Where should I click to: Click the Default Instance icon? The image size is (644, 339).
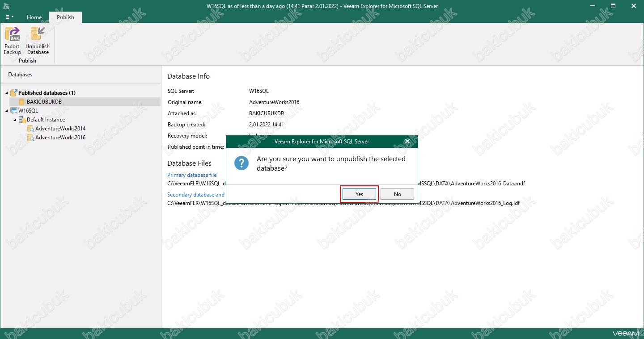[x=22, y=120]
